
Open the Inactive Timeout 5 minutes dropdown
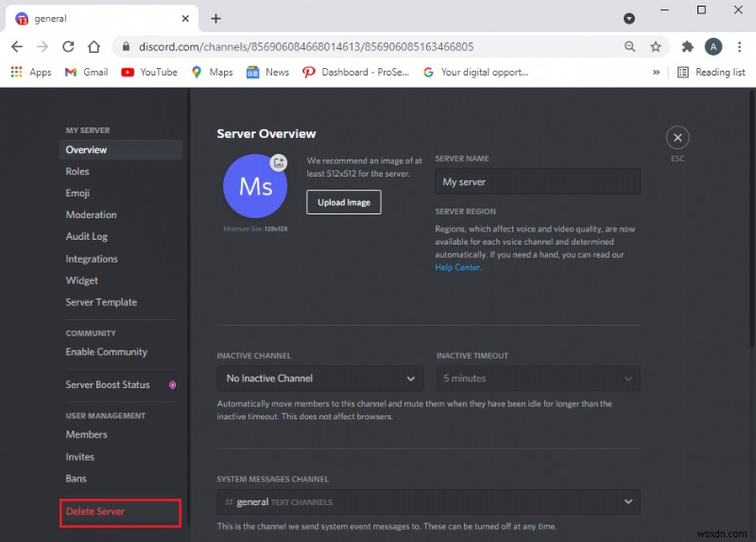coord(538,379)
